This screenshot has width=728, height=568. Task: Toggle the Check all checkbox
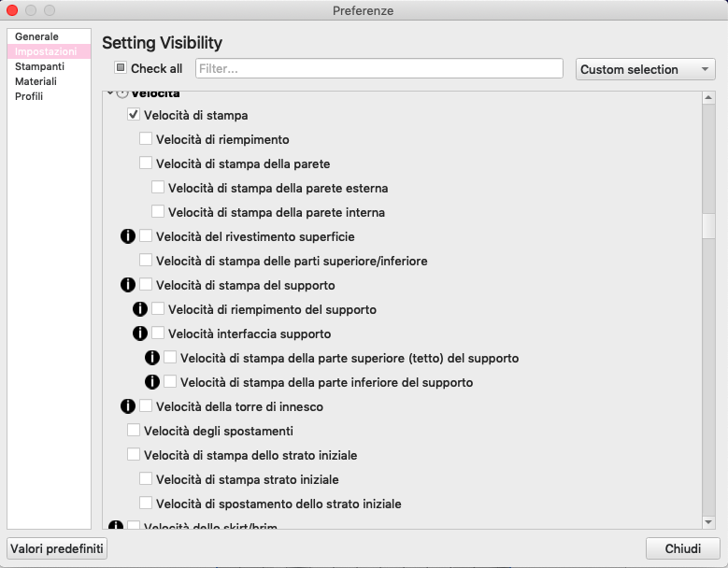(121, 68)
